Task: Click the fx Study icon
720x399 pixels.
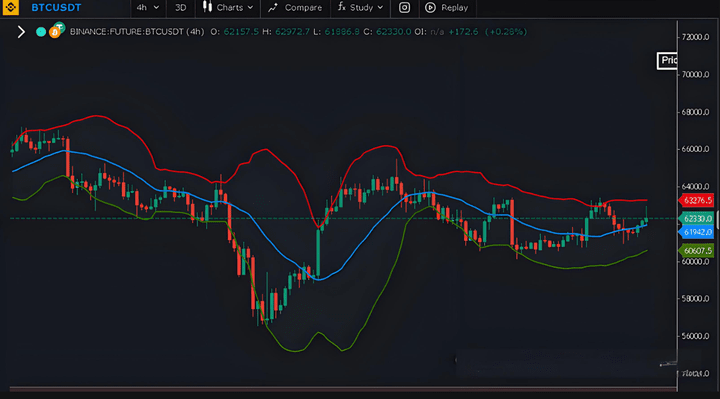Action: pyautogui.click(x=342, y=6)
